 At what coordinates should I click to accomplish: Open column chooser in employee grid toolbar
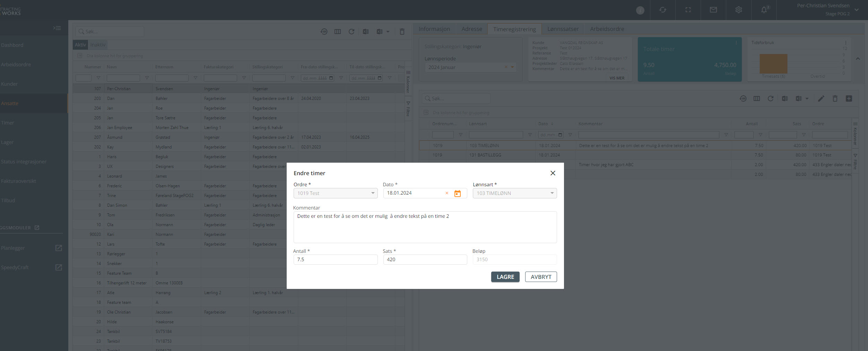coord(338,32)
